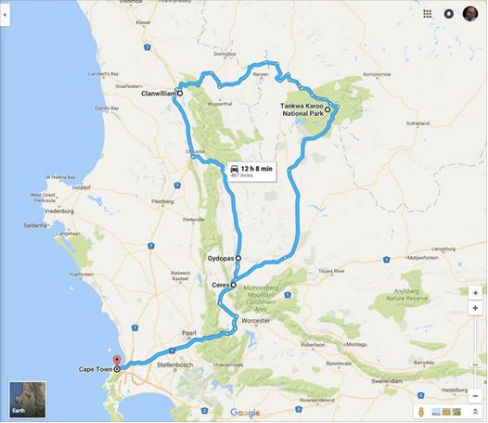Viewport: 488px width, 423px height.
Task: Zoom in with the plus button
Action: click(475, 308)
